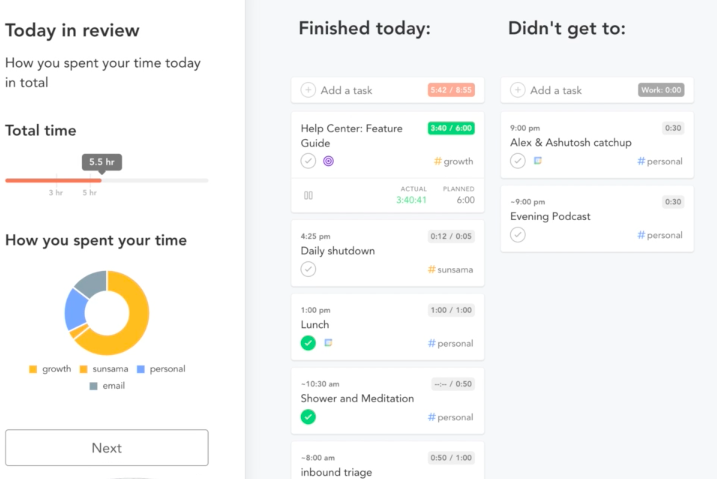
Task: Click #sunsama tag on Daily shutdown
Action: point(450,270)
